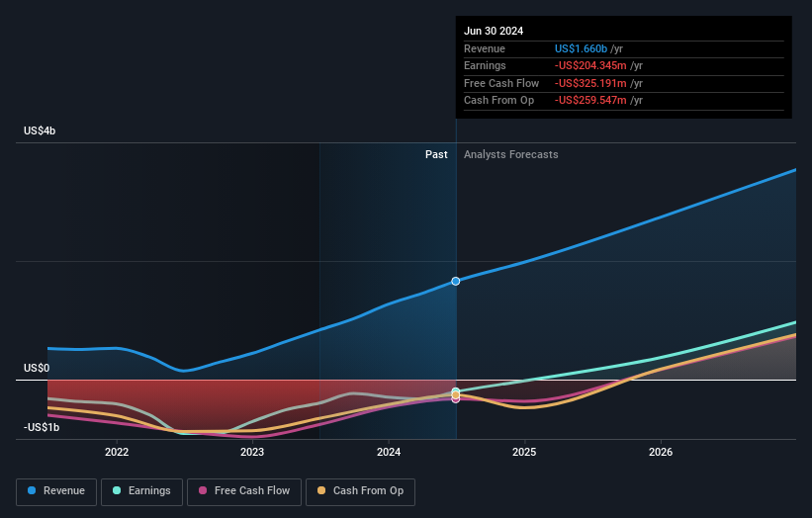Toggle the Cash From Op legend button
Screen dimensions: 812x518
(360, 491)
